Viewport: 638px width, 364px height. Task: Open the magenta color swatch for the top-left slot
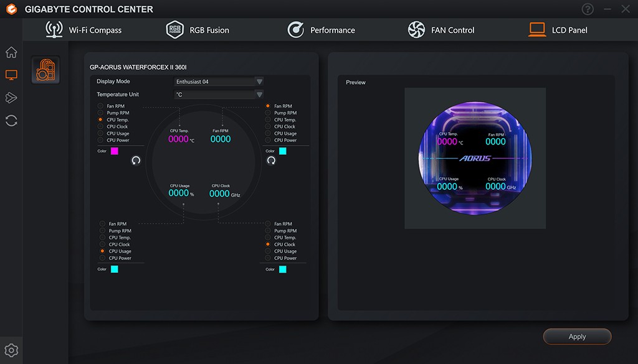click(115, 151)
